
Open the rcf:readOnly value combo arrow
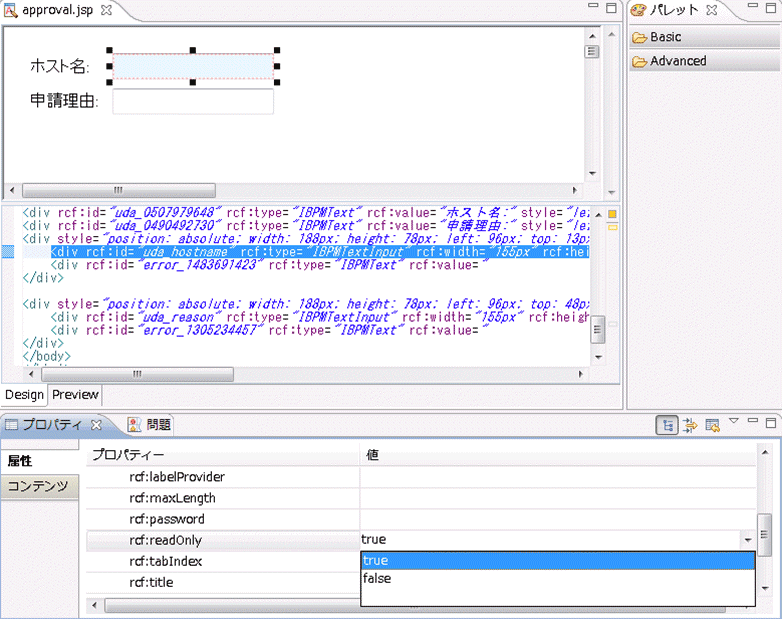point(748,540)
